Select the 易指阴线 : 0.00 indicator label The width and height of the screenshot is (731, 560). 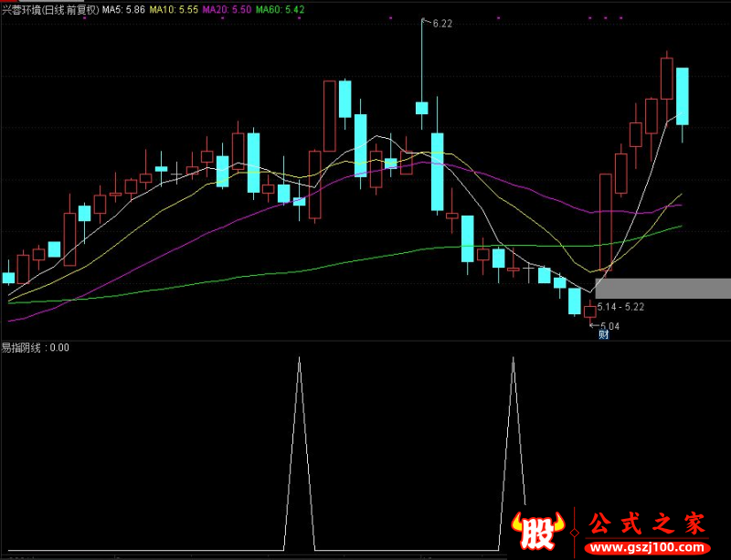pyautogui.click(x=35, y=347)
